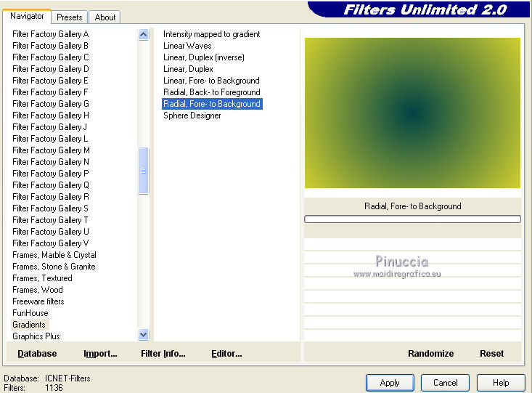Select Radial, Back- to Foreground filter
This screenshot has height=393, width=532.
[212, 92]
